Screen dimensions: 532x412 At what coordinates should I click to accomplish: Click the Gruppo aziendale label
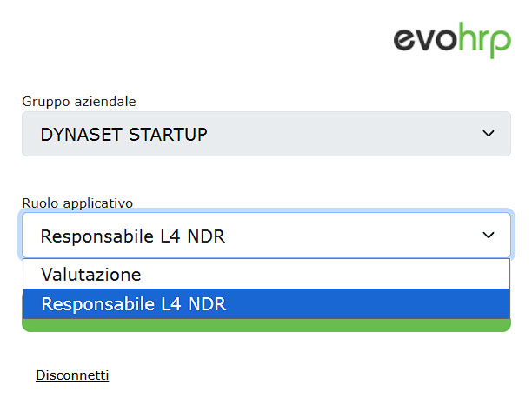pos(78,102)
